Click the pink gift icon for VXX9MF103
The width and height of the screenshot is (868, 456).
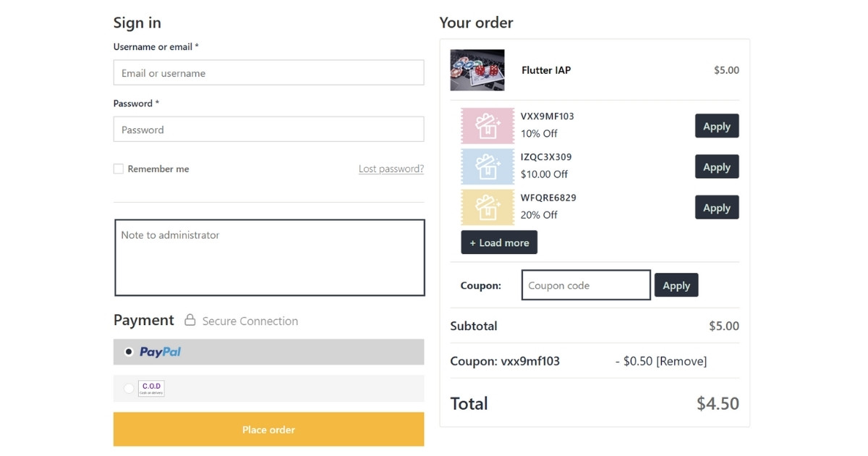pos(487,124)
